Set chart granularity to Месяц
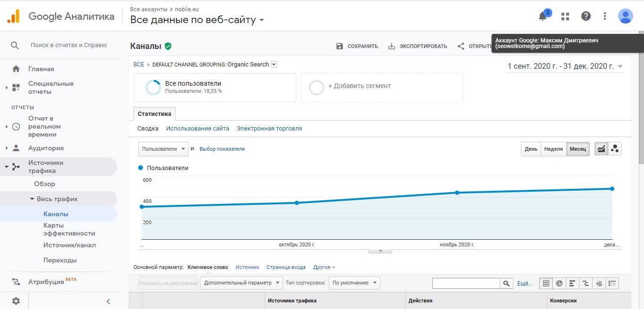Image resolution: width=644 pixels, height=309 pixels. pos(578,149)
